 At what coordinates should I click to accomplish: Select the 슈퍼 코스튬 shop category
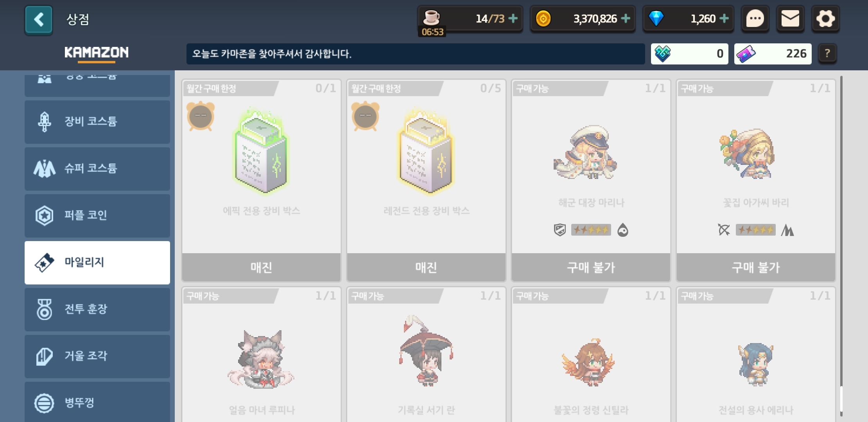click(97, 169)
